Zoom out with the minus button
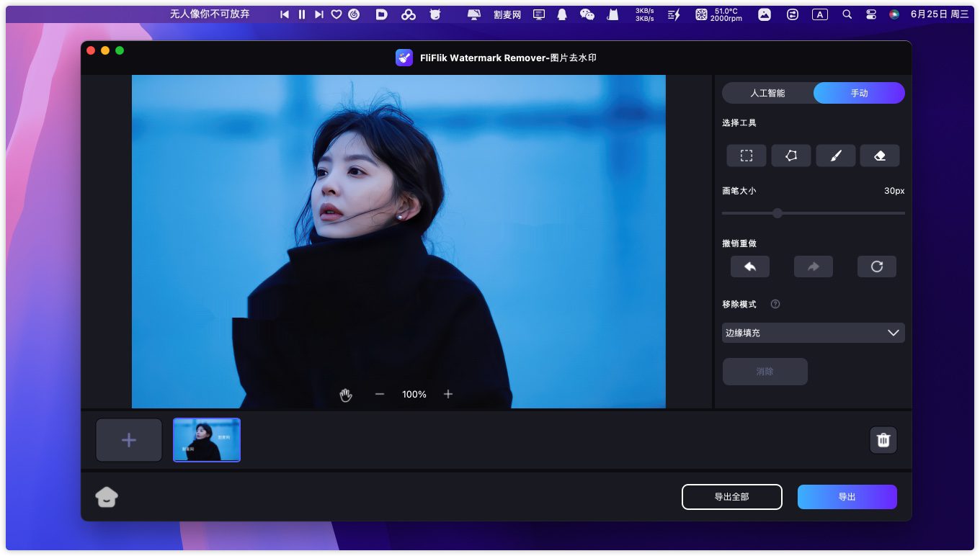 380,395
